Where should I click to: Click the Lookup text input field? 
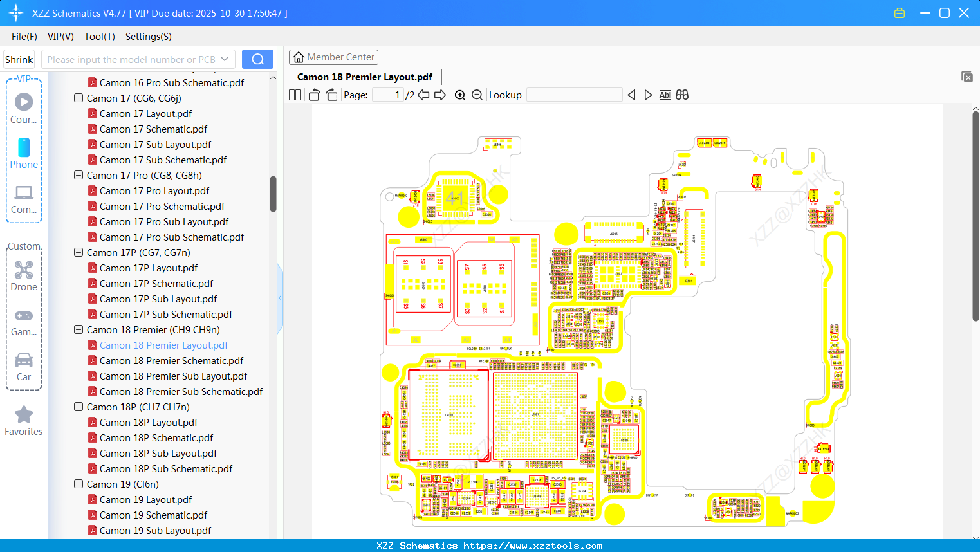575,95
